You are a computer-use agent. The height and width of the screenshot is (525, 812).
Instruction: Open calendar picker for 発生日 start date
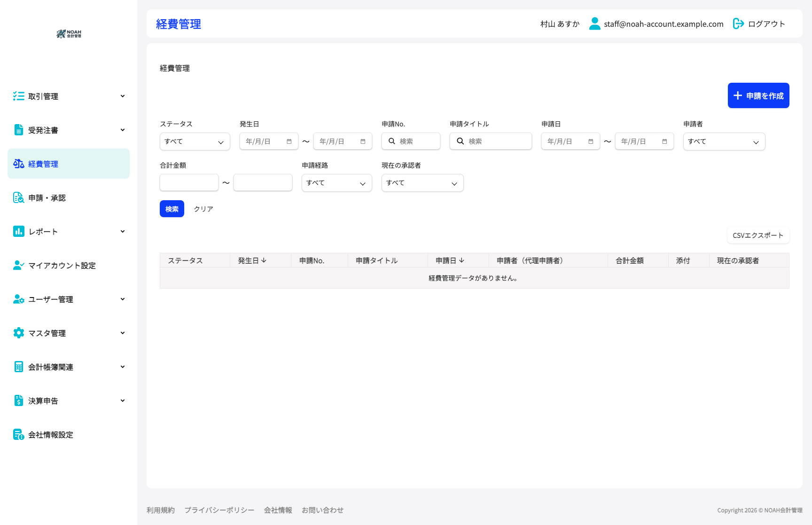coord(289,141)
